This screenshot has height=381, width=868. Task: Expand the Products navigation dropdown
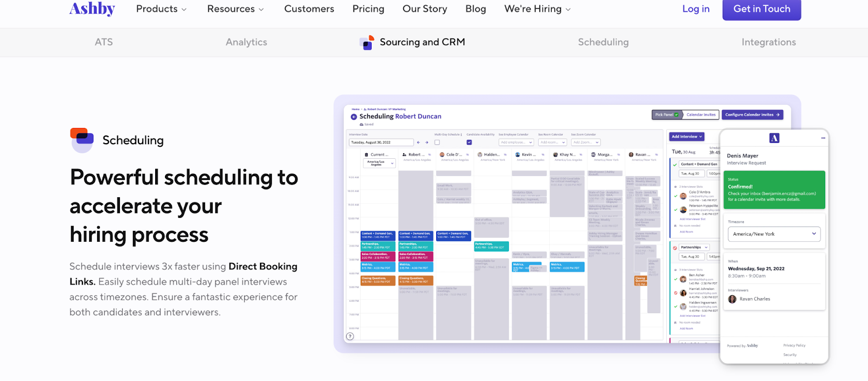(x=161, y=9)
